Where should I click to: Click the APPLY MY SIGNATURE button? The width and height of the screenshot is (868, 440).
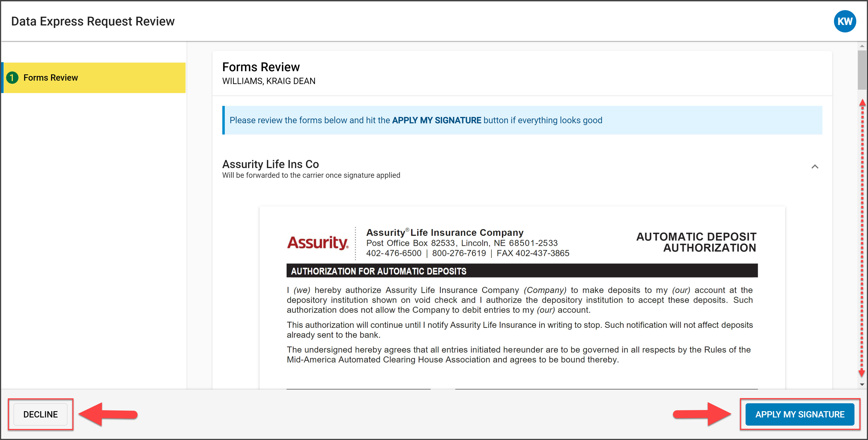point(800,414)
